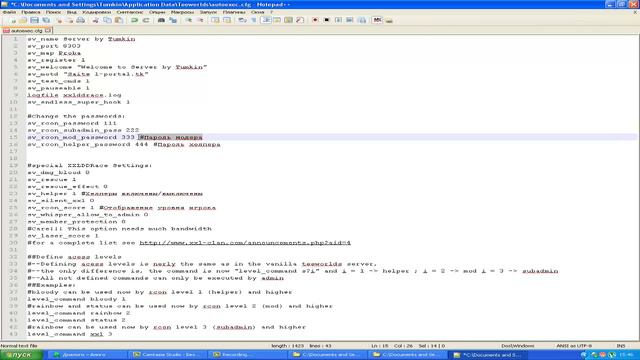The image size is (640, 360).
Task: Zoom in using the toolbar icon
Action: point(189,20)
